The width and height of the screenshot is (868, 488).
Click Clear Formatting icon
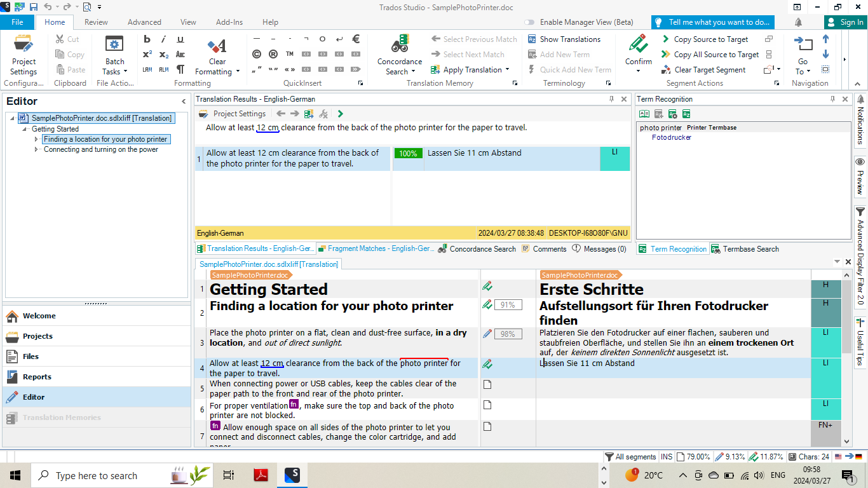217,46
